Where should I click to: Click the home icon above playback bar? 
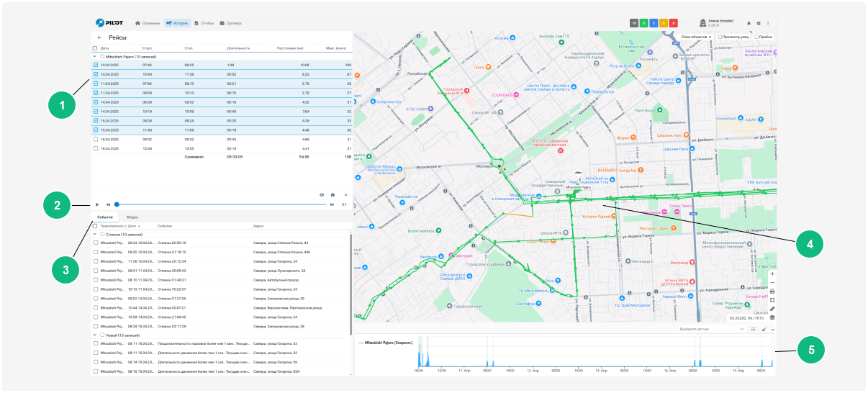coord(333,194)
